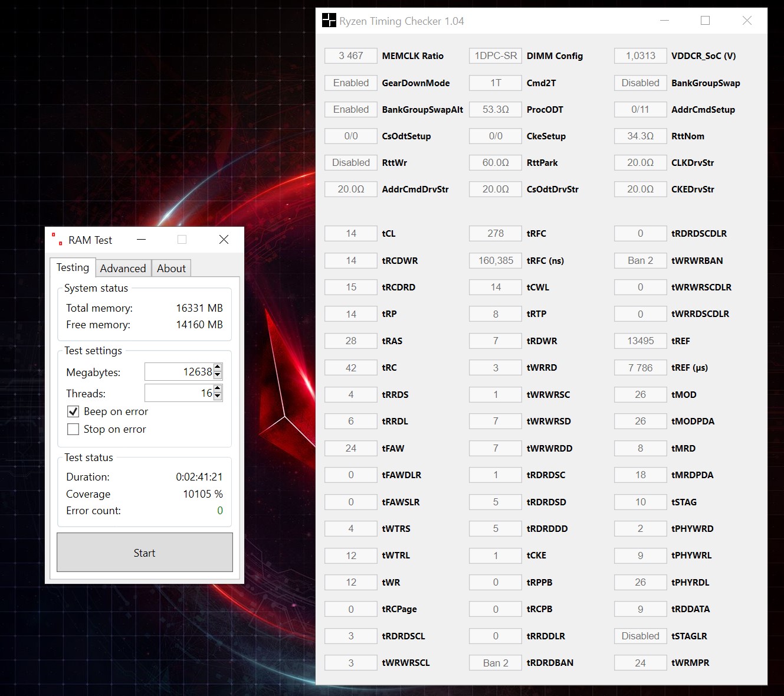Click the tMRDPDA value 18
This screenshot has height=696, width=784.
[641, 475]
